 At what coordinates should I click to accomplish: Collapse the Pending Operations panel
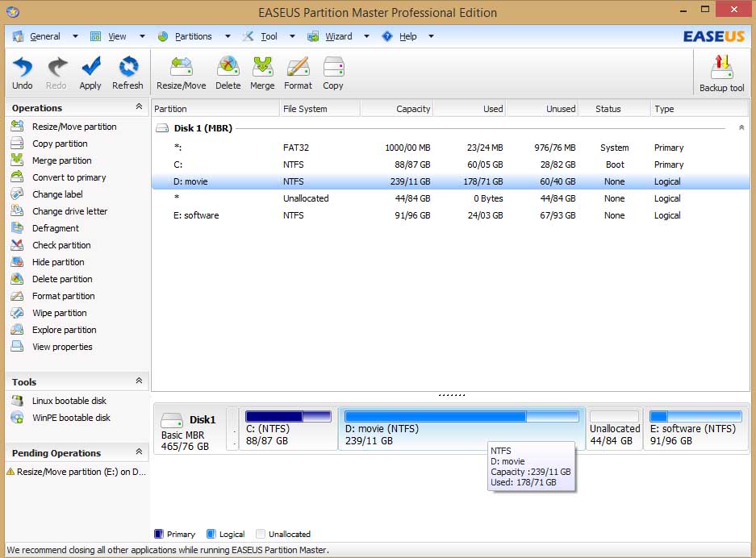(x=139, y=452)
